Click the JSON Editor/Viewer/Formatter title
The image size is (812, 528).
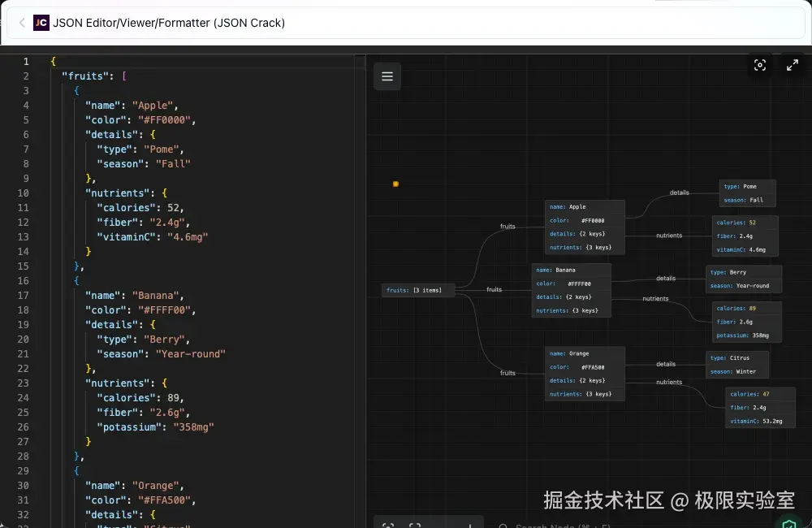(x=169, y=23)
